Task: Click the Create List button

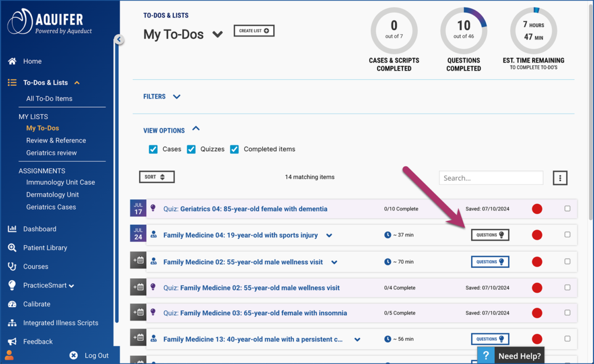Action: pyautogui.click(x=253, y=31)
